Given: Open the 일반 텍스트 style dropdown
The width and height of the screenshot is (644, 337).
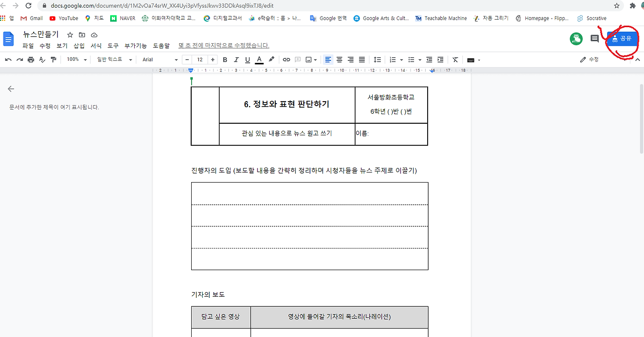Looking at the screenshot, I should pos(114,59).
